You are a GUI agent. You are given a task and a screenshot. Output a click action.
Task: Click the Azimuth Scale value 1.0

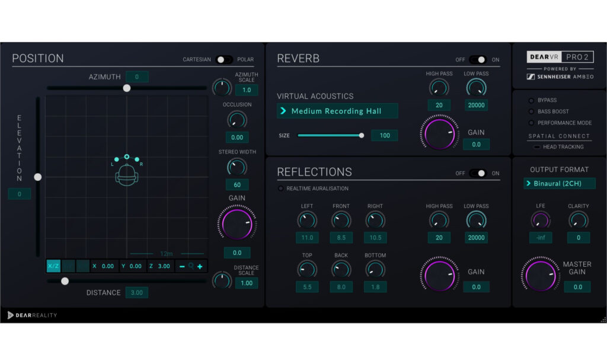click(247, 90)
